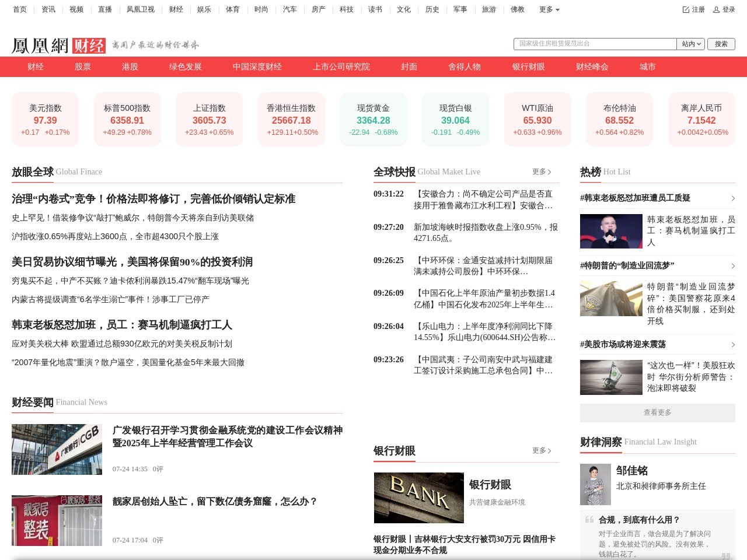Click the arrow icon on the 韩束老板怒怼加班 hot topic
This screenshot has height=560, width=747.
(733, 198)
